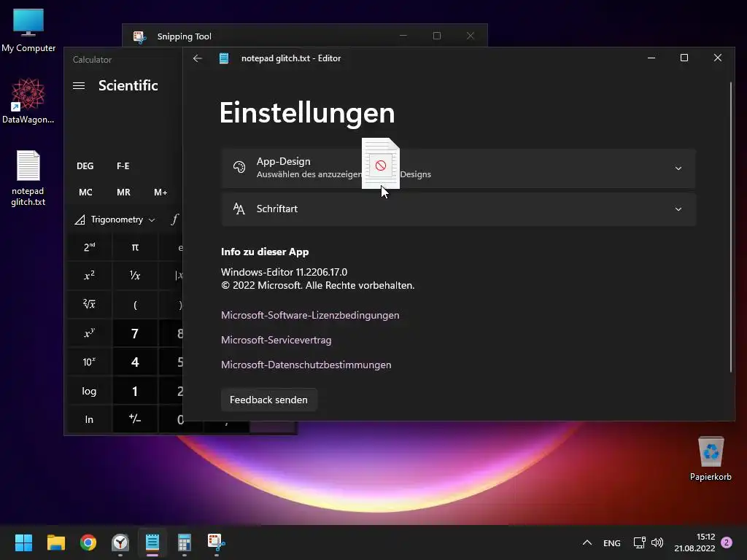Click the Schriftart font icon
This screenshot has width=747, height=560.
(x=239, y=209)
